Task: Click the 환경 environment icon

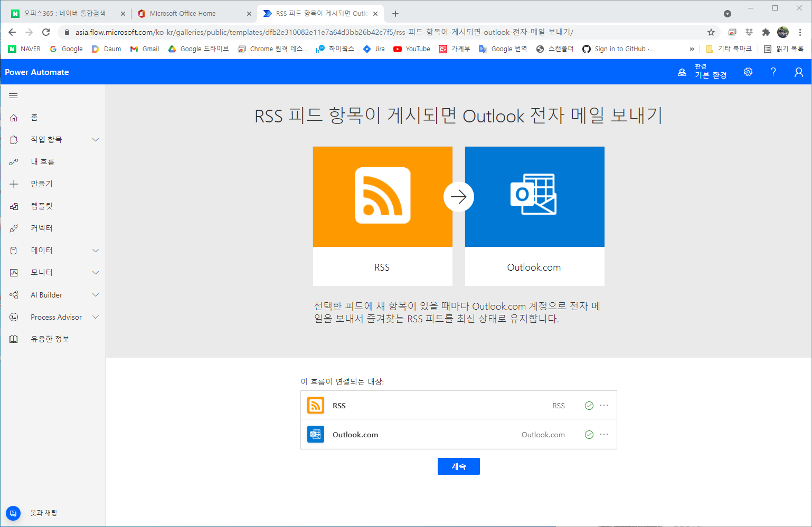Action: click(x=682, y=72)
